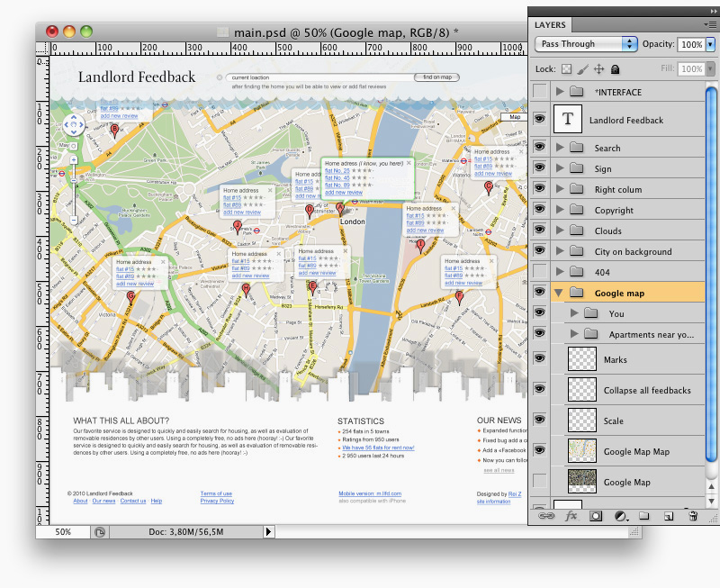The width and height of the screenshot is (720, 588).
Task: Open the Pass Through blend mode dropdown
Action: click(x=586, y=44)
